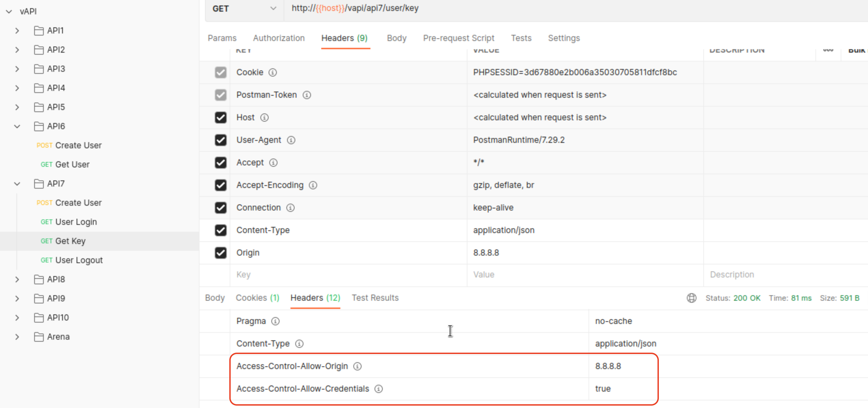The height and width of the screenshot is (408, 868).
Task: Open the POST Create User request under API6
Action: pos(78,146)
